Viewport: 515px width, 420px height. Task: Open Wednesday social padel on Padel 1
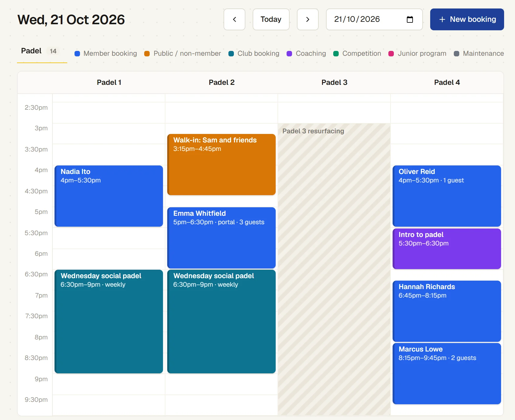tap(109, 322)
